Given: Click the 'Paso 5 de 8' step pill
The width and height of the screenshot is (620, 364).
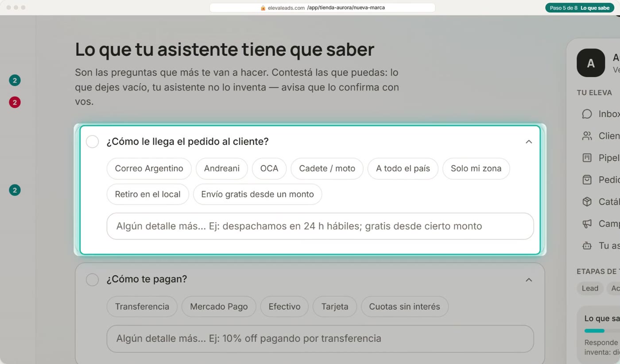Looking at the screenshot, I should coord(580,8).
